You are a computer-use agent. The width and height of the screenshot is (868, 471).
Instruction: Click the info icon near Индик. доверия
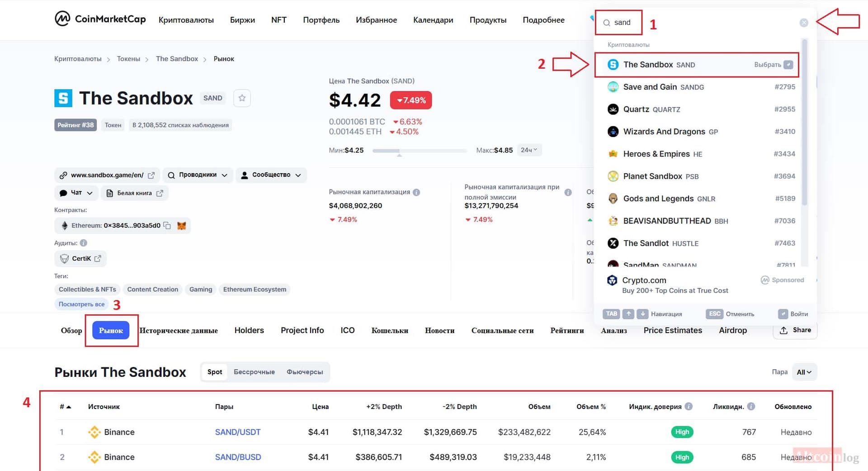(x=689, y=406)
